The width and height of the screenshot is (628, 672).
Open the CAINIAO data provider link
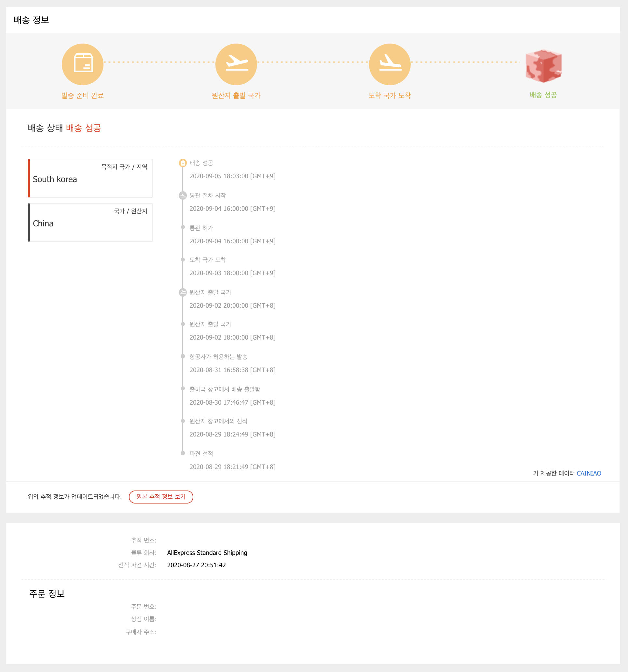pos(588,473)
